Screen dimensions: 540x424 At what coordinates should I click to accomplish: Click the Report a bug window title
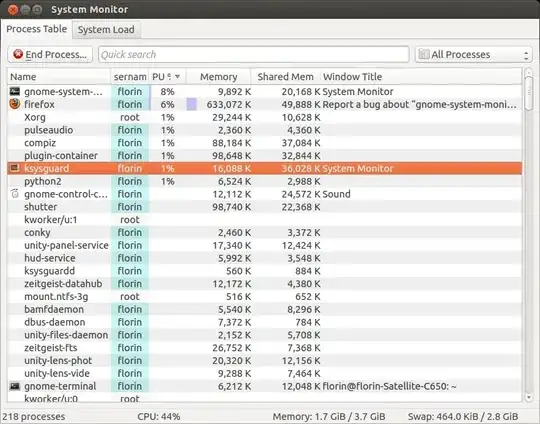pyautogui.click(x=419, y=104)
